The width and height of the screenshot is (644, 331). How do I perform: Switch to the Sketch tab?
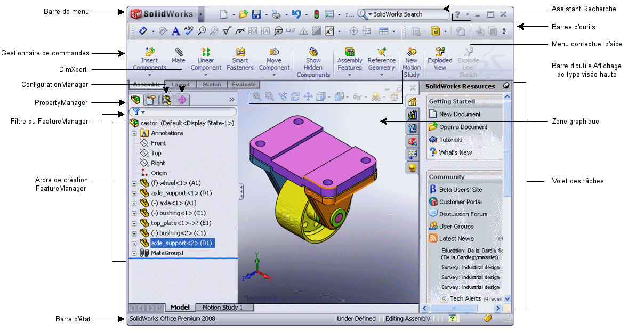pos(212,85)
